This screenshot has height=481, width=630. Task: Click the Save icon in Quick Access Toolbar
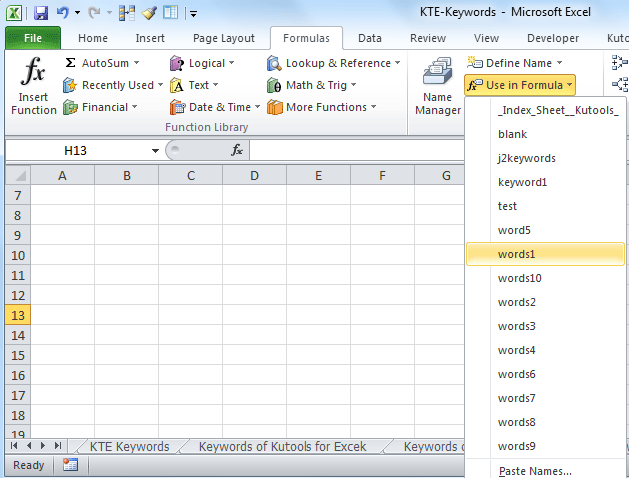pos(41,13)
